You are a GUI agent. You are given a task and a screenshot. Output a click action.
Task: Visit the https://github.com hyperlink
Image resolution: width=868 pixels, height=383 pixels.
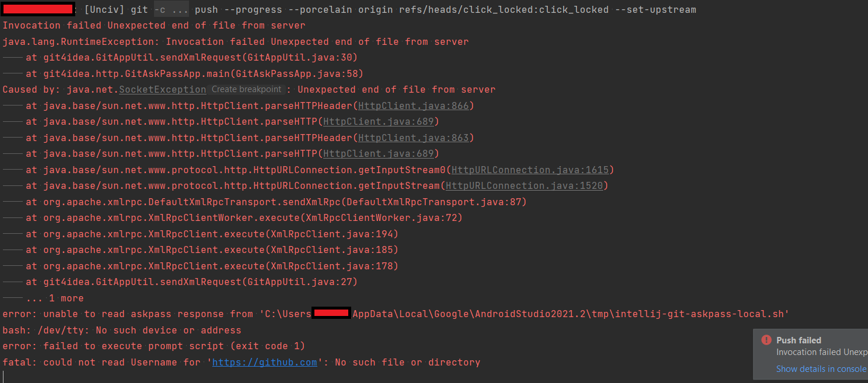[x=264, y=361]
